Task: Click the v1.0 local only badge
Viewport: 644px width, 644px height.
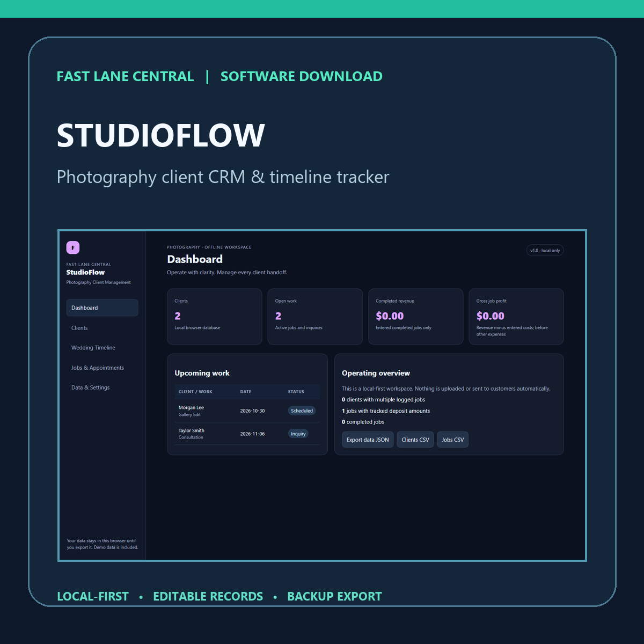Action: [x=545, y=251]
